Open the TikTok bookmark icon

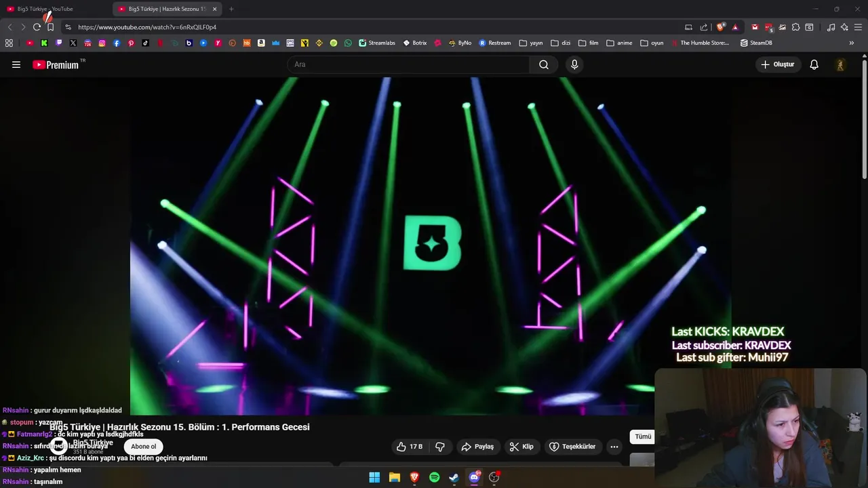coord(146,43)
